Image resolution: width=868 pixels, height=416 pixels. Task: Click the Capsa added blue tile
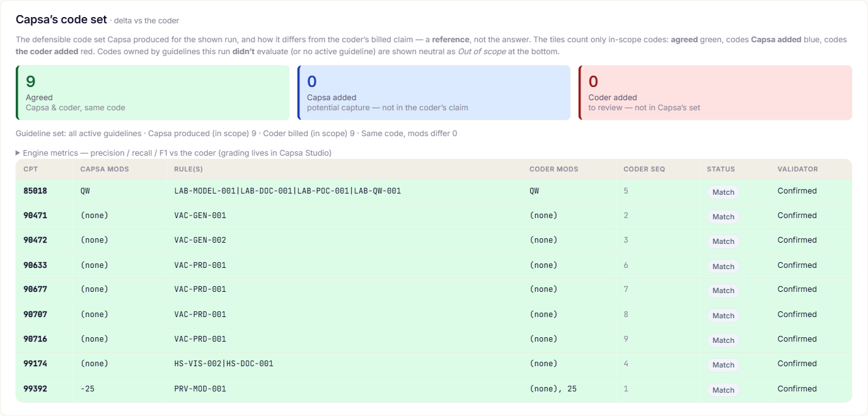click(434, 93)
